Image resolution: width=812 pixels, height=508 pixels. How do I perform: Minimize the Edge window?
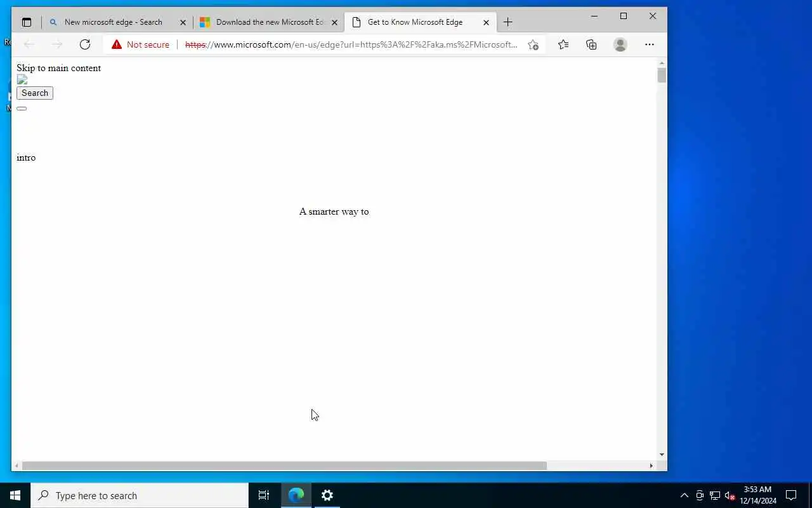click(x=594, y=16)
